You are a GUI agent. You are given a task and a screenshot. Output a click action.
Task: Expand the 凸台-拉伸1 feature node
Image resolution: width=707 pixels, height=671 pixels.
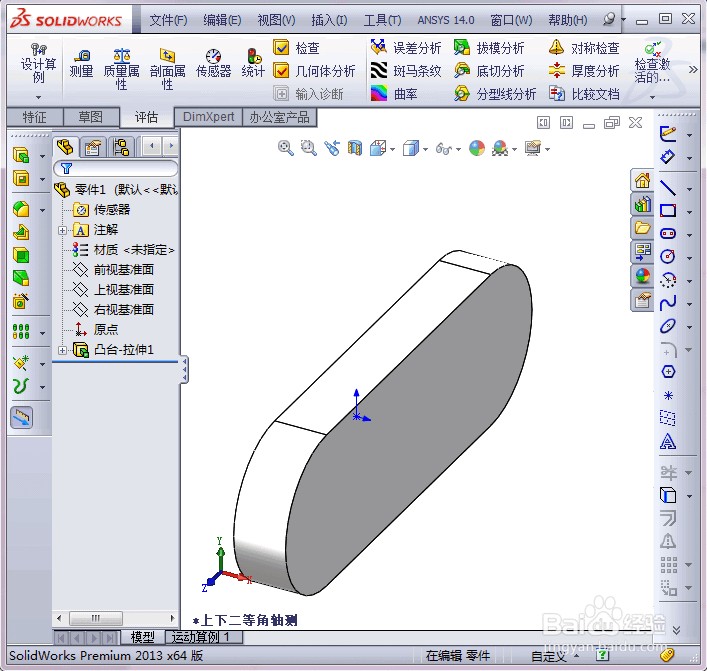(x=62, y=350)
